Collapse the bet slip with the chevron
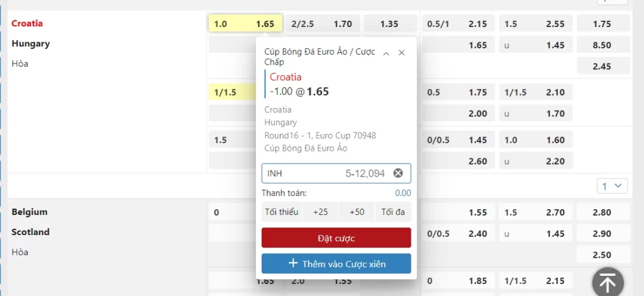 point(386,53)
